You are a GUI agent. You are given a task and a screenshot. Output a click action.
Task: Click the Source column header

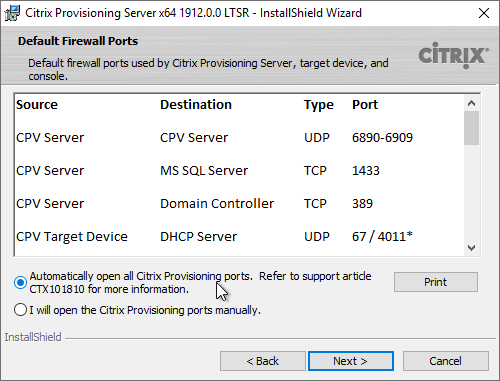tap(37, 105)
